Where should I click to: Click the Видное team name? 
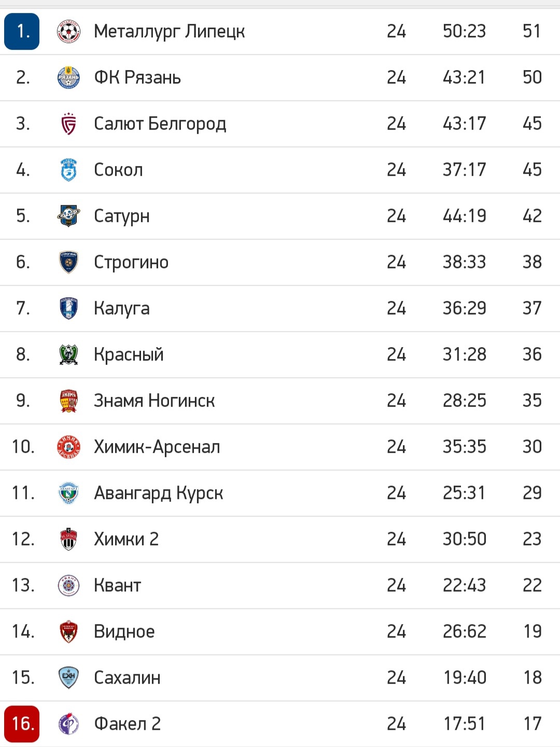click(124, 632)
